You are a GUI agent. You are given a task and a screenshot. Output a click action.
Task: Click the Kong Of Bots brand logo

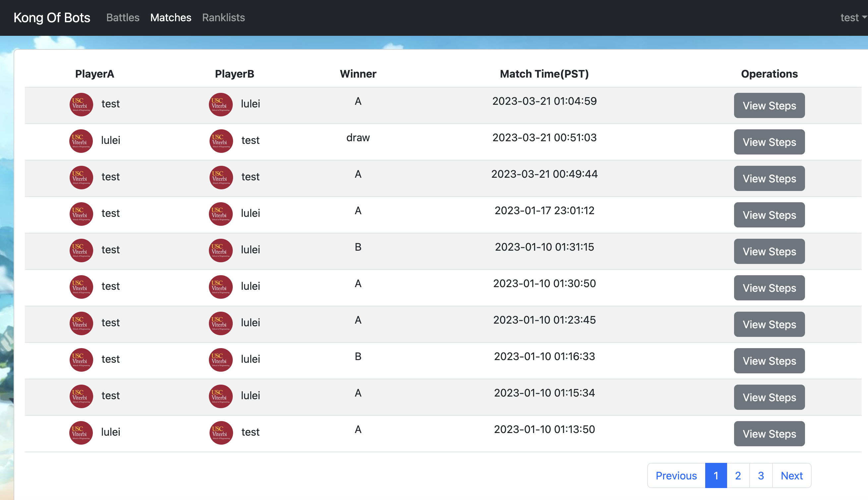click(x=52, y=18)
